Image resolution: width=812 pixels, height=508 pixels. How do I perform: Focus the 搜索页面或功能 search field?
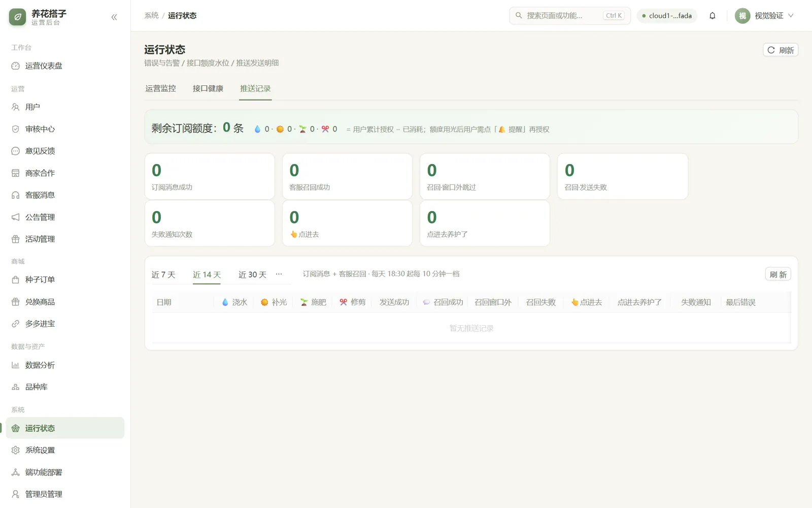(x=570, y=16)
